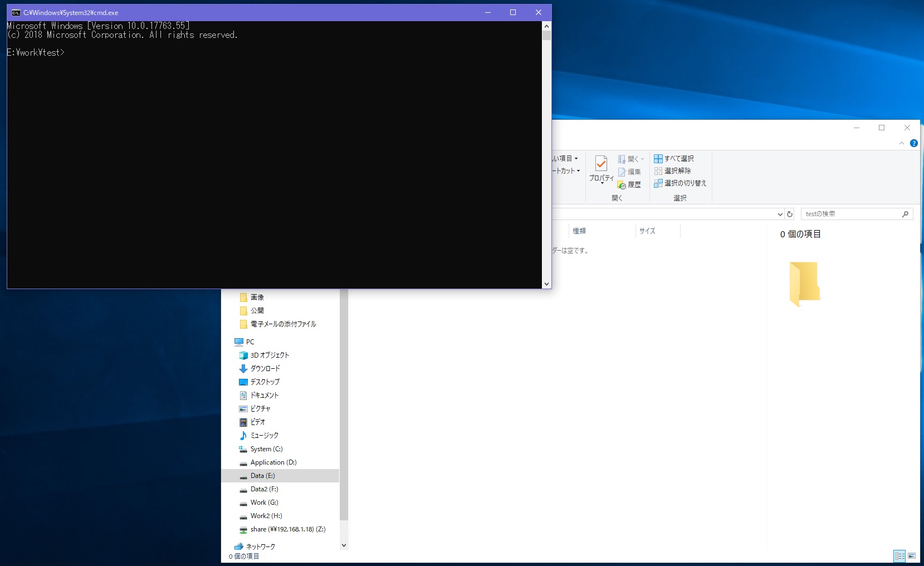Viewport: 924px width, 566px height.
Task: Select share network drive (Z:)
Action: coord(282,529)
